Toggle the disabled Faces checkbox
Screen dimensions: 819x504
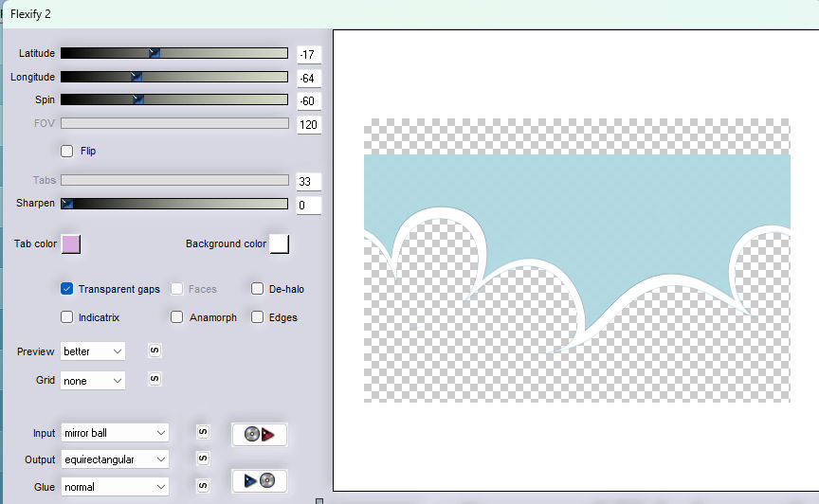(177, 289)
